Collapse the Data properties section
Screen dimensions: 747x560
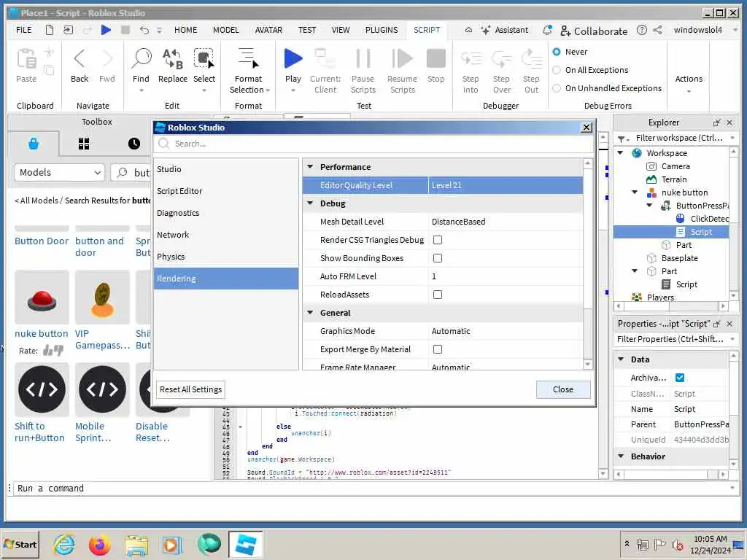tap(621, 359)
